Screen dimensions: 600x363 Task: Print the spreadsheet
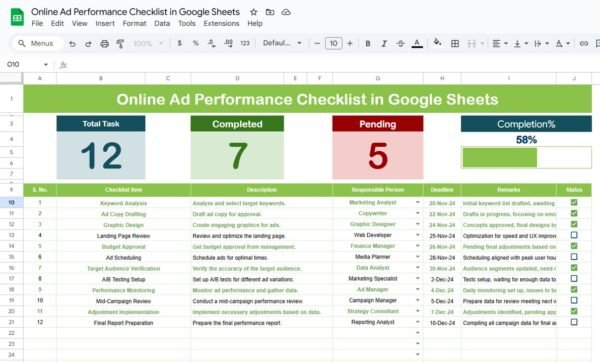click(104, 44)
